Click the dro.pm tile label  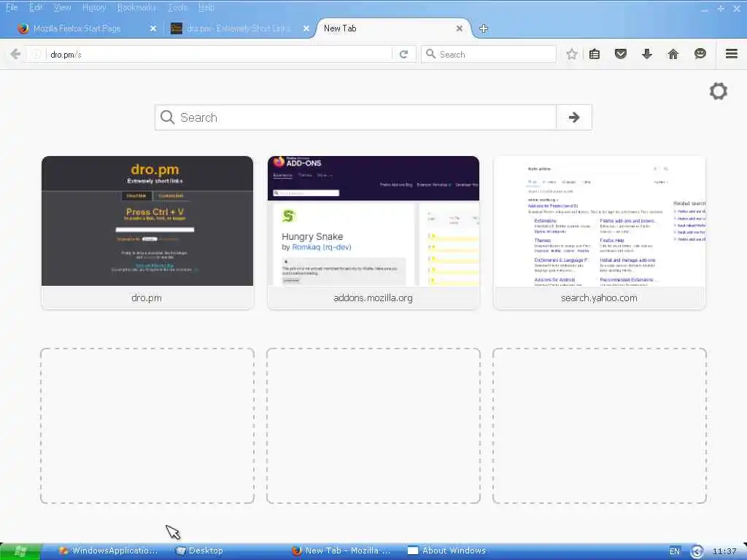[x=147, y=298]
